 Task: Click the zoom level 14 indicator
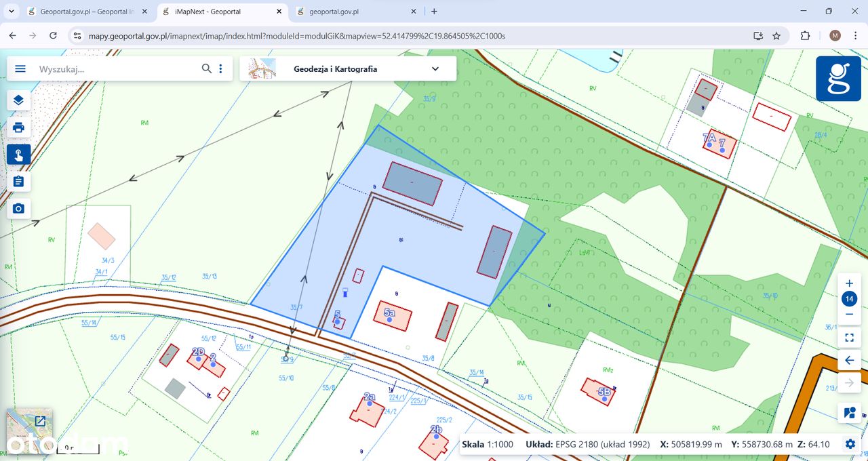pos(849,299)
